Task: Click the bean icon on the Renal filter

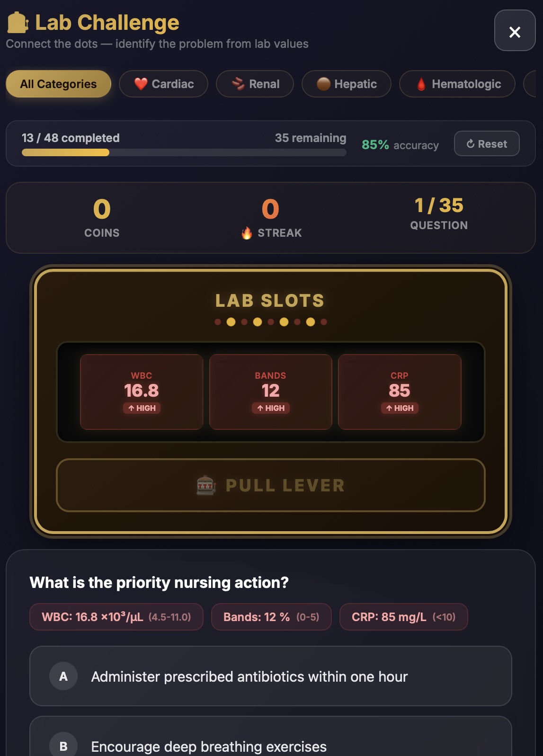Action: [238, 84]
